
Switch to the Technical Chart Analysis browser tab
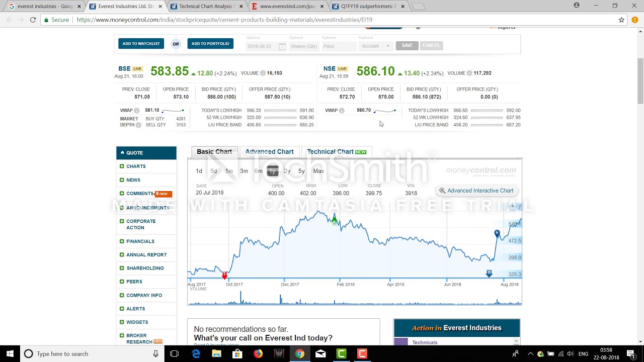[x=207, y=6]
